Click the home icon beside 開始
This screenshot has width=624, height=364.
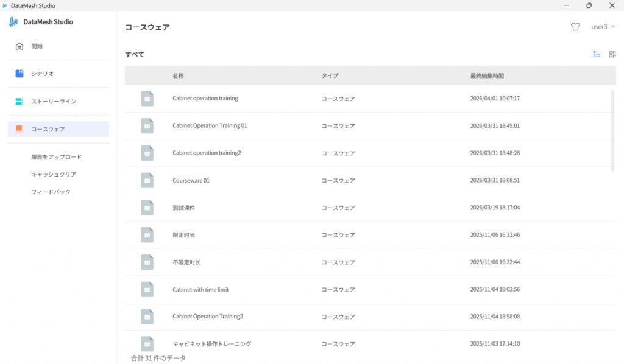click(x=19, y=46)
